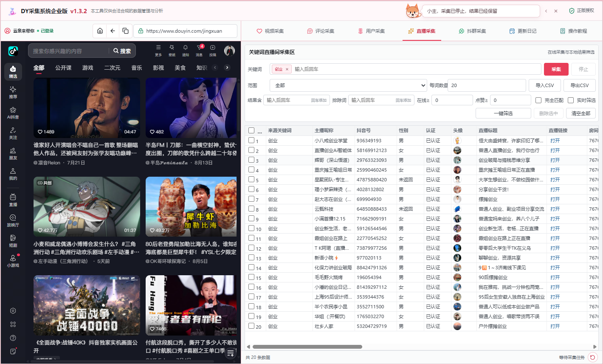Switch to 视频采集 tab
The height and width of the screenshot is (364, 603).
270,31
